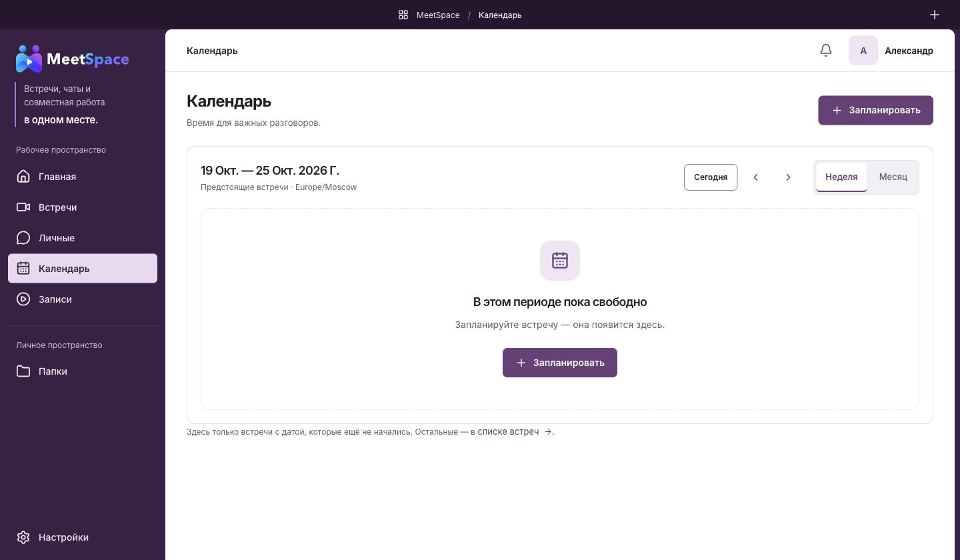Click the date range 19 Окт. — 25 Окт. 2026 Г.
This screenshot has width=960, height=560.
[x=270, y=171]
